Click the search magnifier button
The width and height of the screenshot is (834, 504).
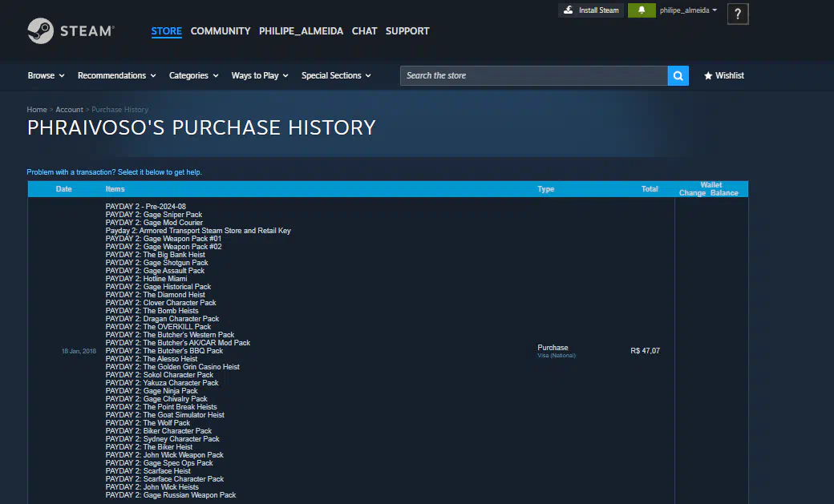(678, 75)
